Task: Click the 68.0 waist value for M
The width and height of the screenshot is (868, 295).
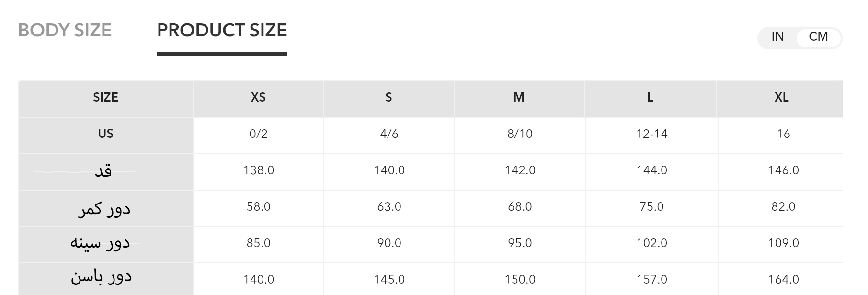Action: click(520, 207)
